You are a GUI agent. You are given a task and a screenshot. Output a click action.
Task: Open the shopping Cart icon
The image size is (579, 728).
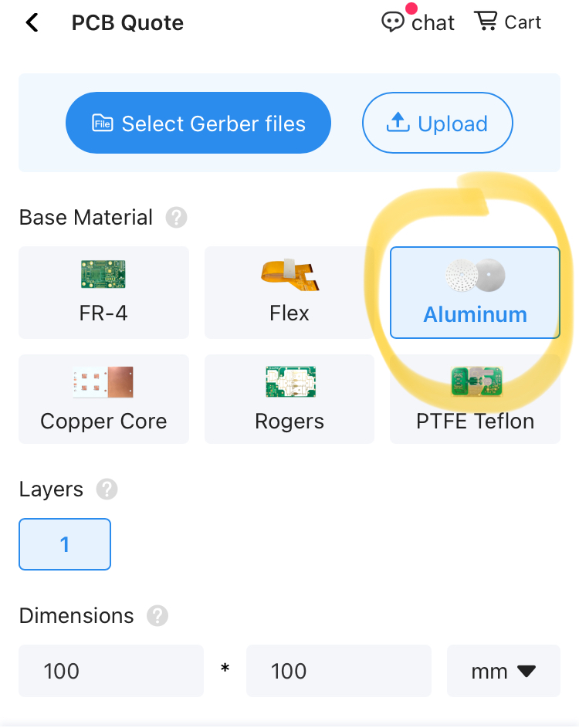[486, 21]
